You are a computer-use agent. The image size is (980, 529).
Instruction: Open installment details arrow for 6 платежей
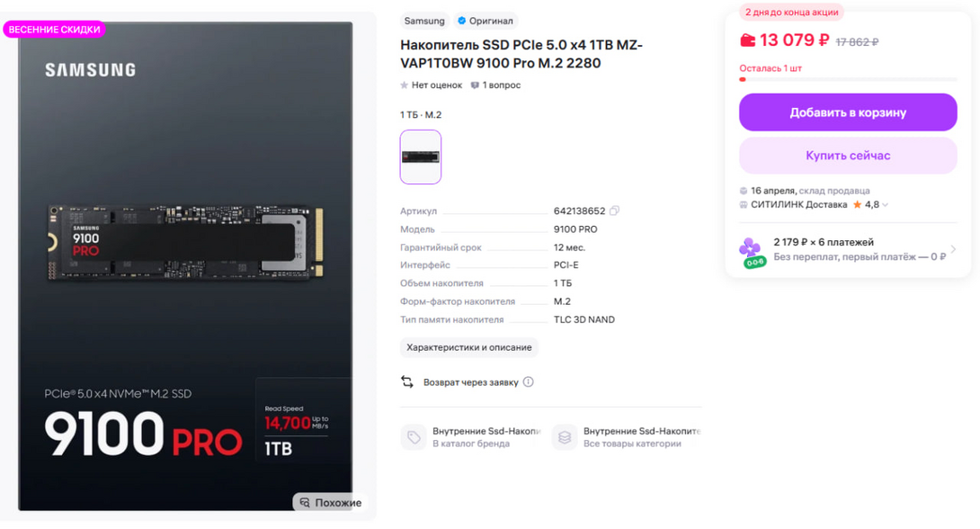953,249
